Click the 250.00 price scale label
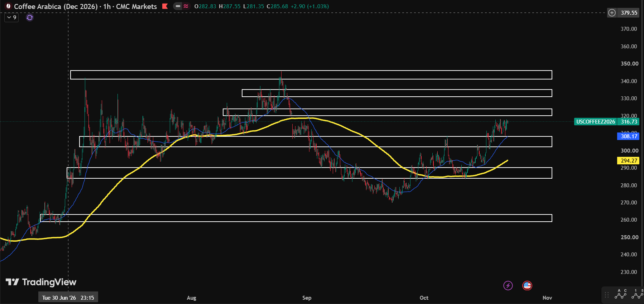Viewport: 644px width, 304px height. 629,237
